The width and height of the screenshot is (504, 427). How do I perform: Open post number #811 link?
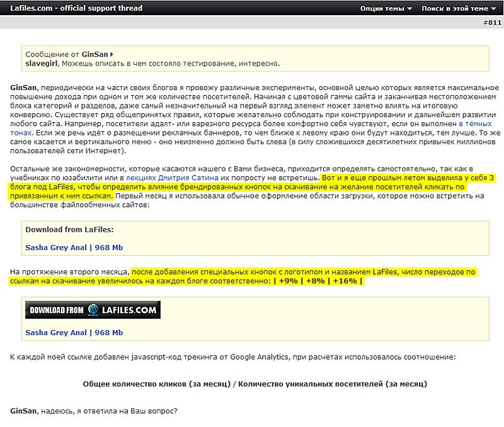point(492,23)
